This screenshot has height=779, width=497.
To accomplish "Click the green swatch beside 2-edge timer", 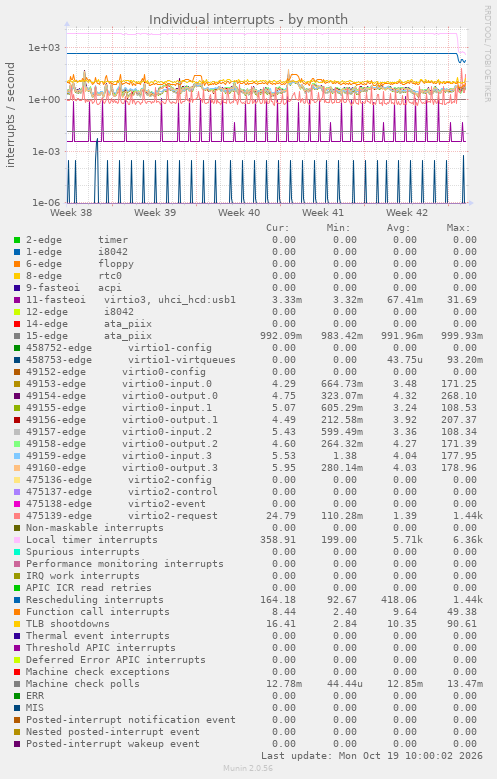I will point(17,240).
